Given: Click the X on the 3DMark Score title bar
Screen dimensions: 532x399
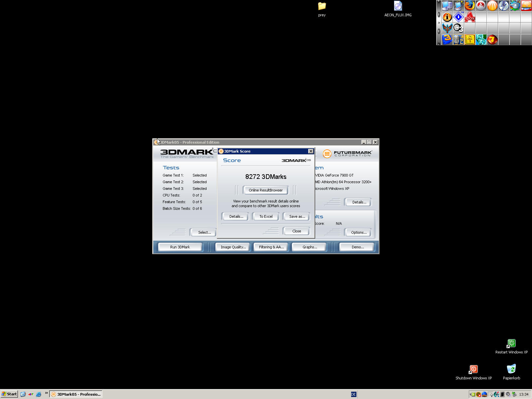Looking at the screenshot, I should coord(311,151).
